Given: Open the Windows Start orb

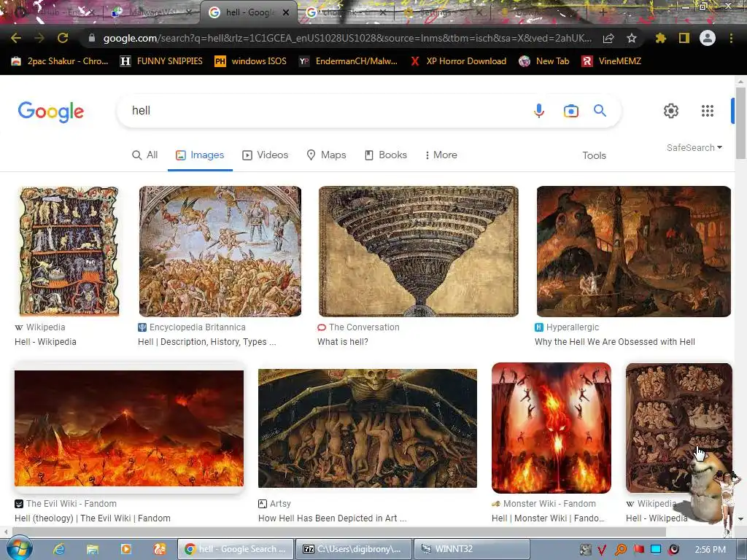Looking at the screenshot, I should 19,548.
